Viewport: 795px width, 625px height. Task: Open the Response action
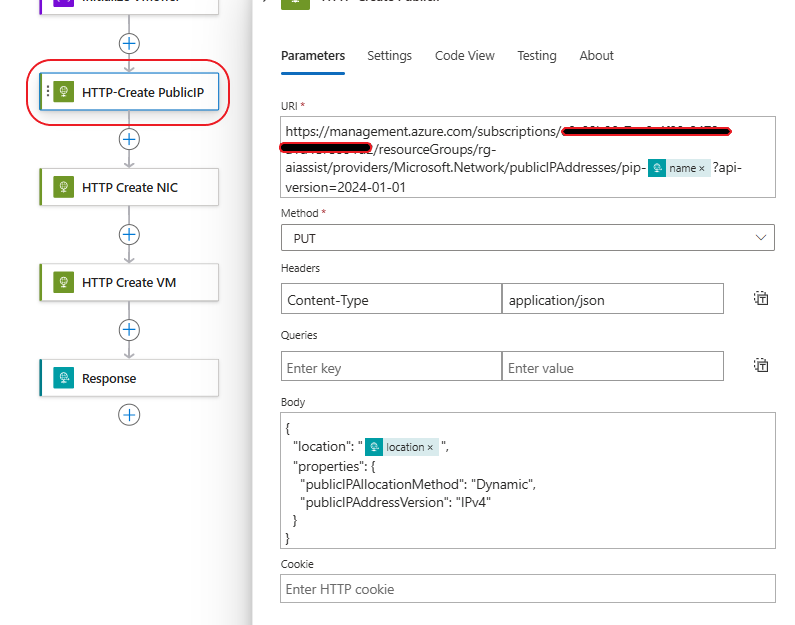tap(129, 378)
